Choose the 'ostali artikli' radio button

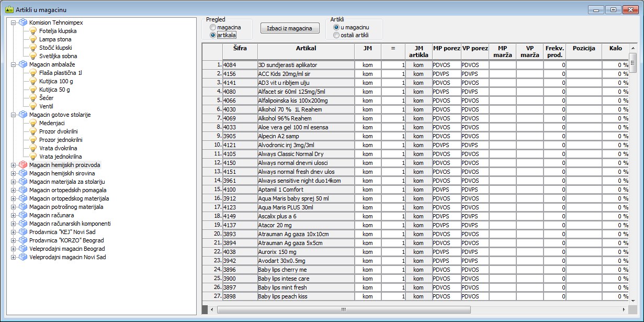point(336,35)
